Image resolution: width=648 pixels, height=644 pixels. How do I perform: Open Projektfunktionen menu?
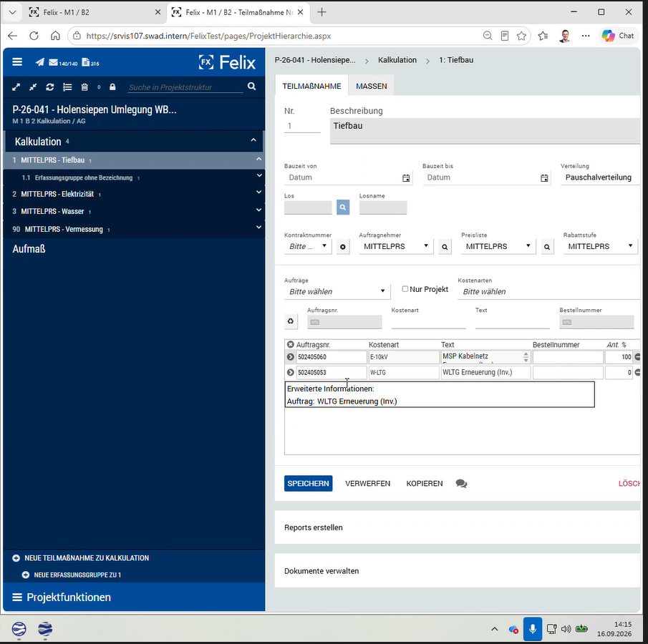(x=62, y=597)
